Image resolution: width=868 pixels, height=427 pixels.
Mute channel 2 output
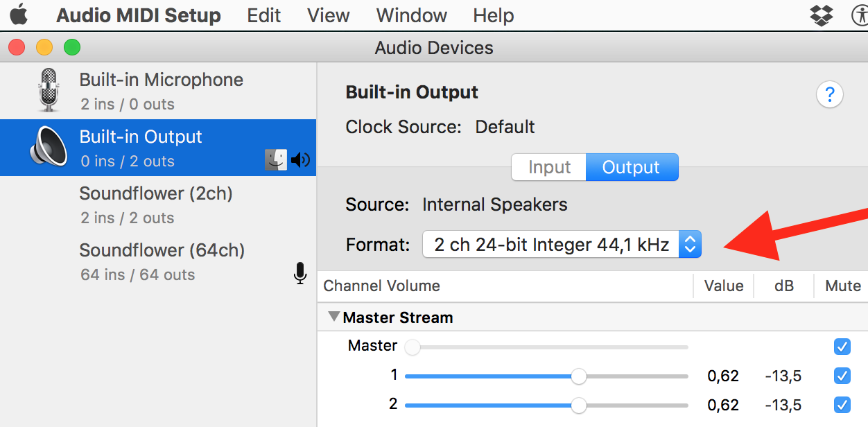pos(842,405)
